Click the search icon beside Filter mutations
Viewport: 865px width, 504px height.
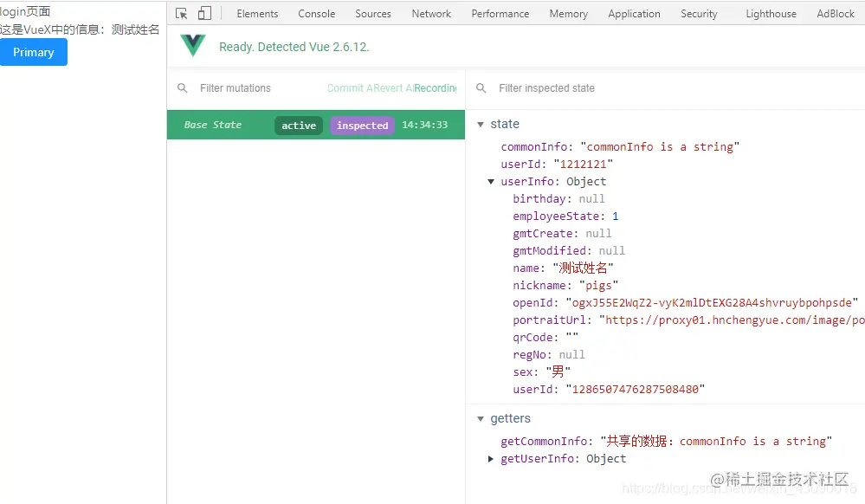[x=183, y=87]
